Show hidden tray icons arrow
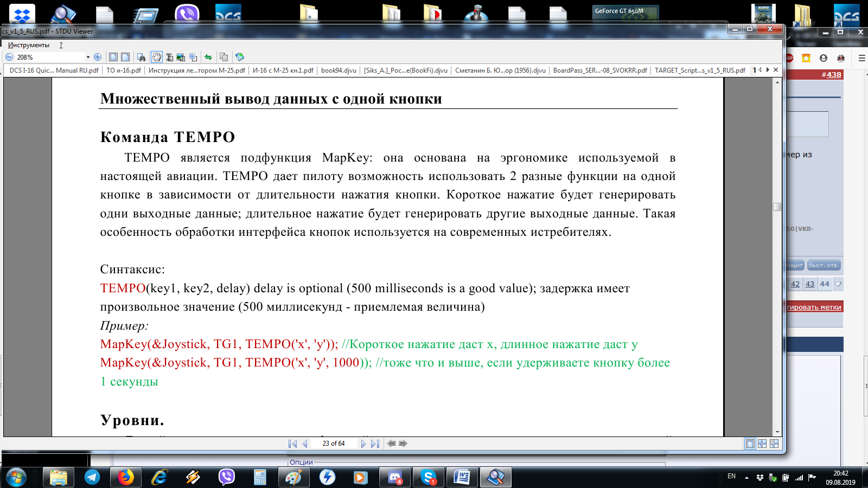Screen dimensions: 868x488 (746, 478)
